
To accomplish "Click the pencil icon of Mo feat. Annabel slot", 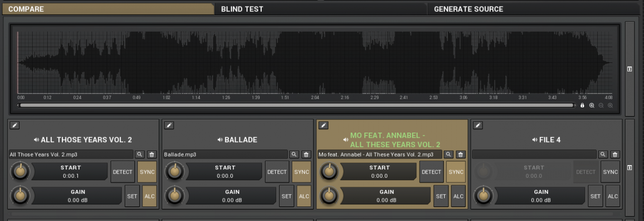I will coord(324,126).
